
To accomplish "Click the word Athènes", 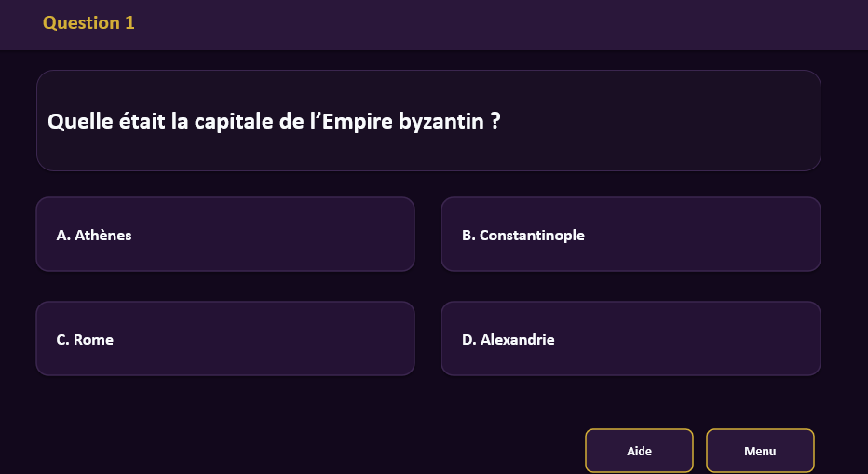I will [103, 236].
